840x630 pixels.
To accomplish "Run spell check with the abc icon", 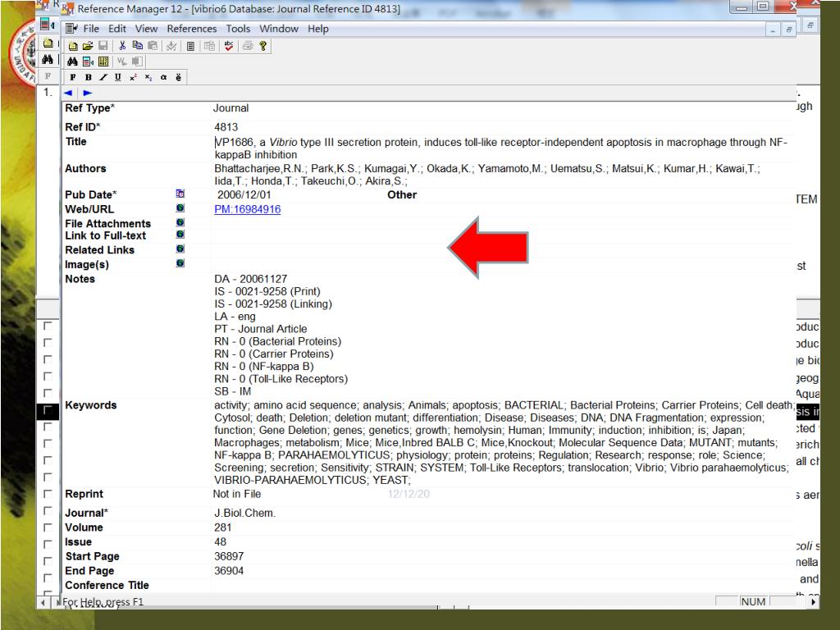I will pyautogui.click(x=229, y=46).
